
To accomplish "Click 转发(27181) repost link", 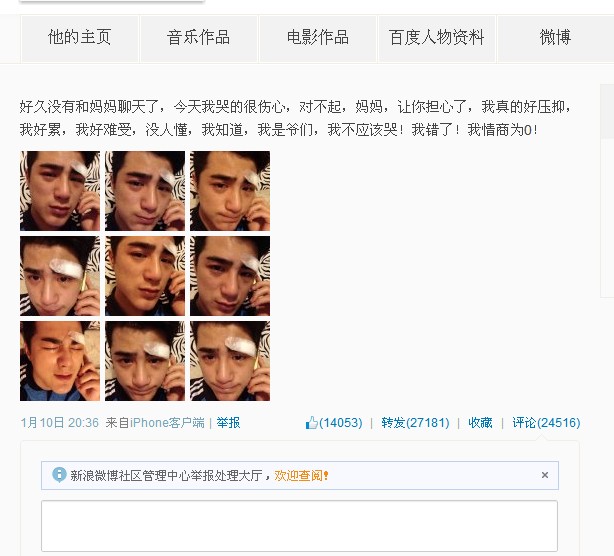I will tap(415, 423).
